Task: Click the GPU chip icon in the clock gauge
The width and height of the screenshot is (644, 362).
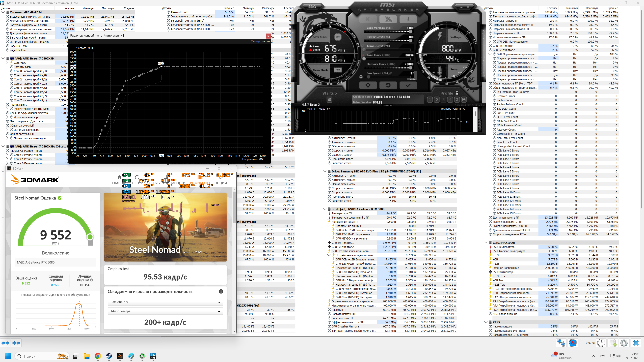Action: point(337,37)
